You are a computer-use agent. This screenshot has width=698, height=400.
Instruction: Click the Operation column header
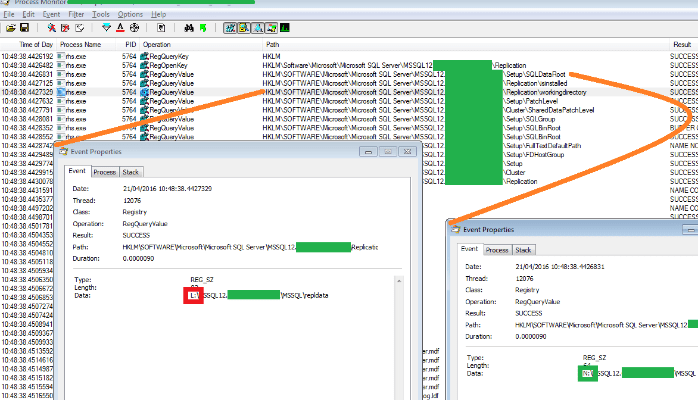click(157, 45)
